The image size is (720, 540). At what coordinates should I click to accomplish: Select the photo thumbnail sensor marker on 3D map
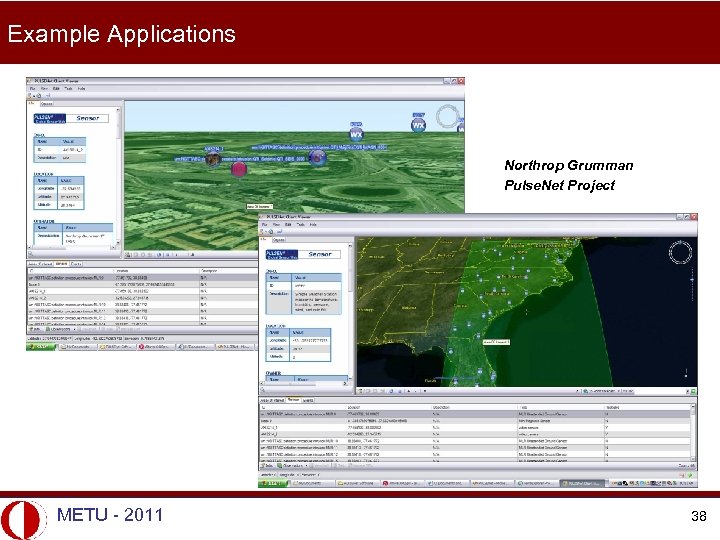tap(212, 159)
